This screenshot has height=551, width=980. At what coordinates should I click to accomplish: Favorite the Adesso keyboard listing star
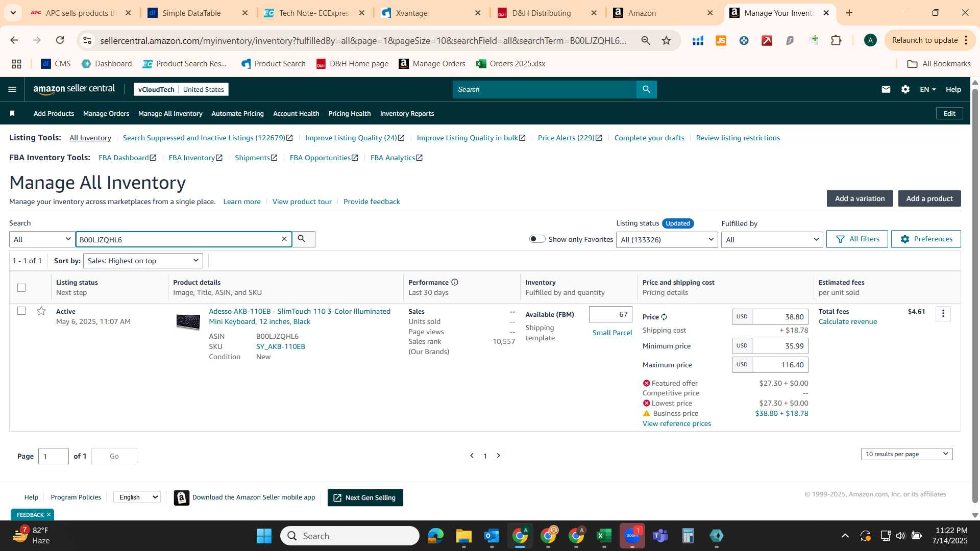point(41,311)
